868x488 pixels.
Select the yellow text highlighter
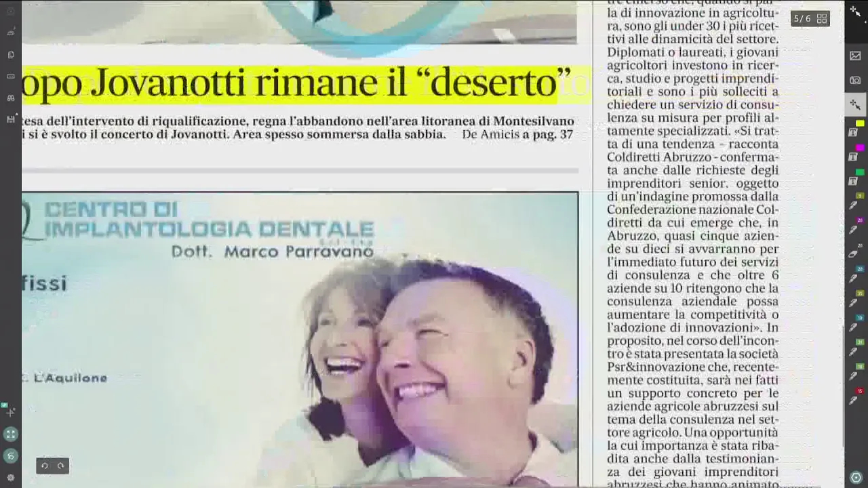coord(855,129)
